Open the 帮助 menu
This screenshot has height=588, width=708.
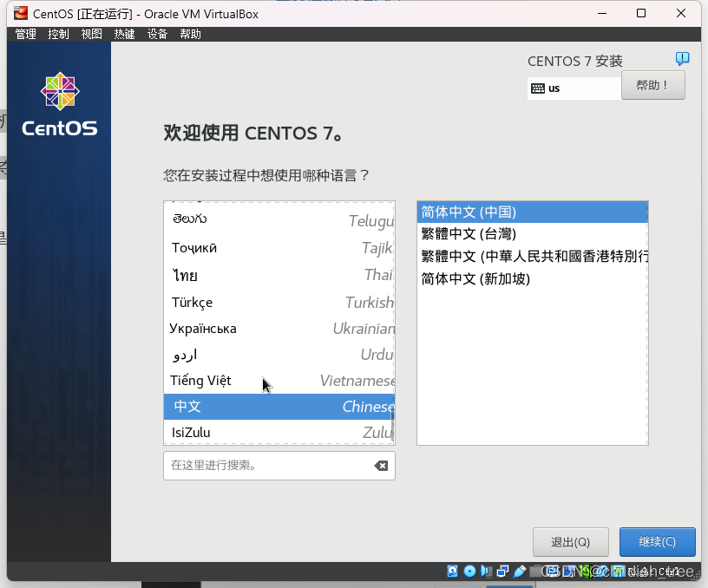[190, 34]
